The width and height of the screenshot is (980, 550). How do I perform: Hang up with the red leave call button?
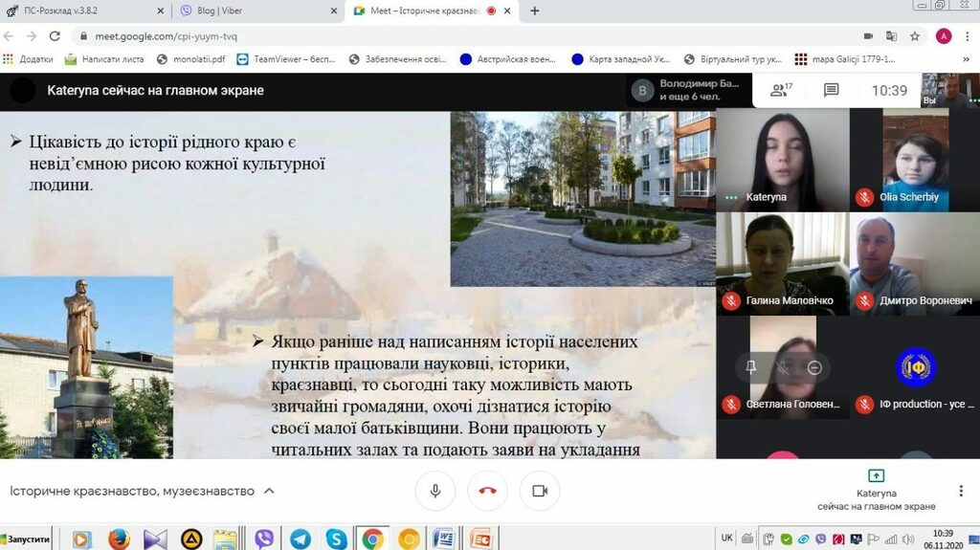487,491
